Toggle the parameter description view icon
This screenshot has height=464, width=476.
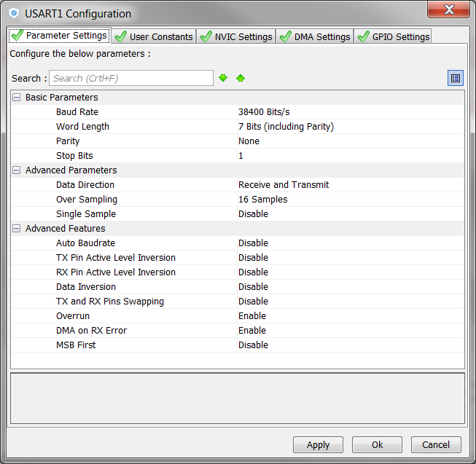coord(456,78)
